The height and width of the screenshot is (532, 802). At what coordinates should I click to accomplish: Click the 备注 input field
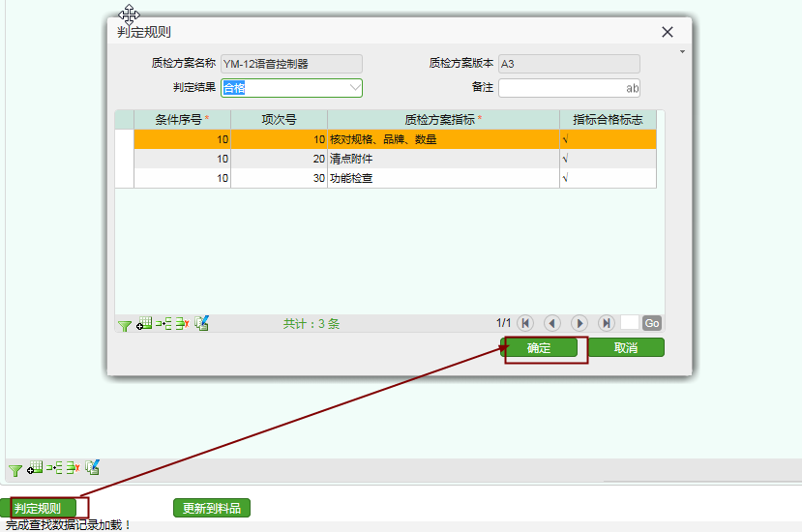point(569,88)
